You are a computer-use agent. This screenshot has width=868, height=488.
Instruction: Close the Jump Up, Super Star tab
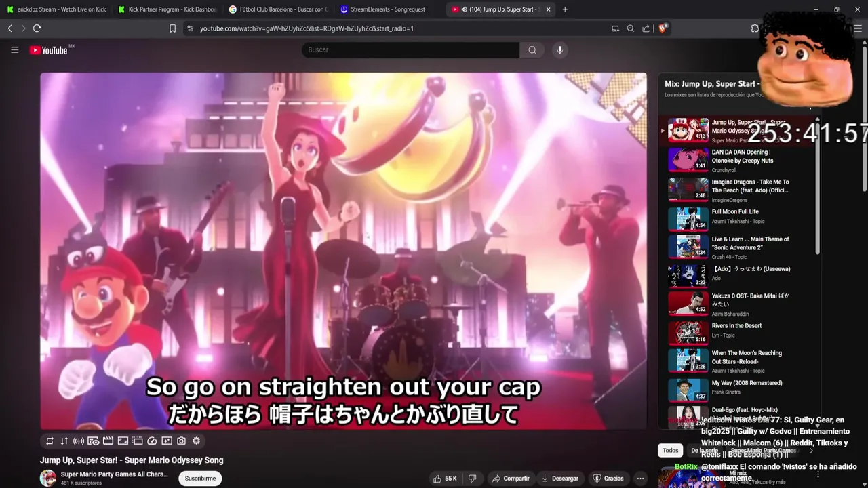548,9
